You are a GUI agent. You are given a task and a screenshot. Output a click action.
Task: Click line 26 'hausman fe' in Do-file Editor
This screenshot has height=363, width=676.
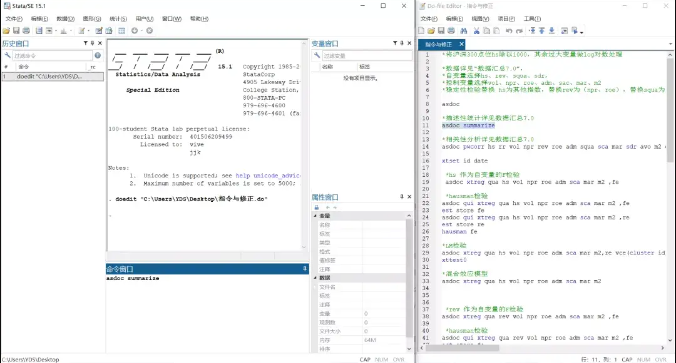(459, 232)
